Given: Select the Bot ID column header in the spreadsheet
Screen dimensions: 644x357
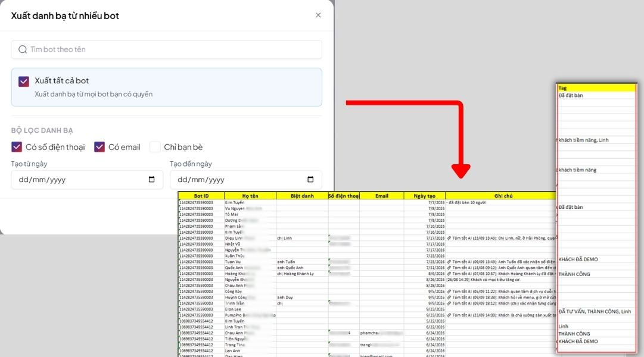Looking at the screenshot, I should pyautogui.click(x=201, y=196).
